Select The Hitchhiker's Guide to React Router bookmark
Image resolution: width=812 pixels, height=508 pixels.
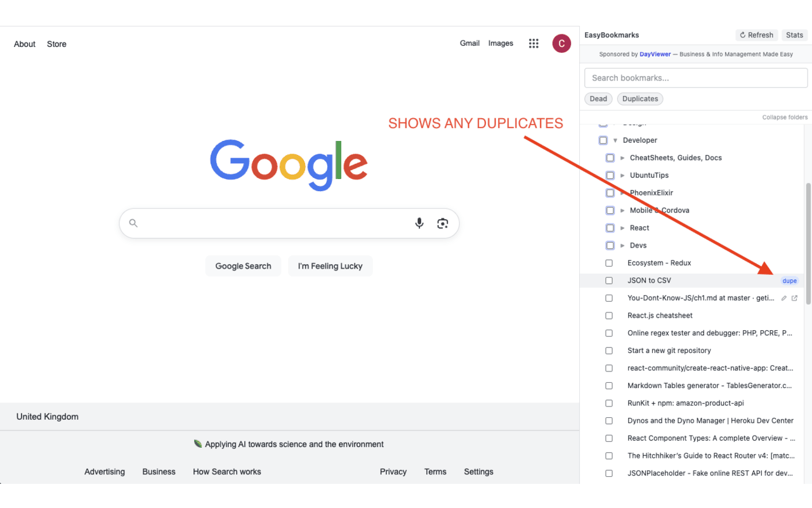711,456
